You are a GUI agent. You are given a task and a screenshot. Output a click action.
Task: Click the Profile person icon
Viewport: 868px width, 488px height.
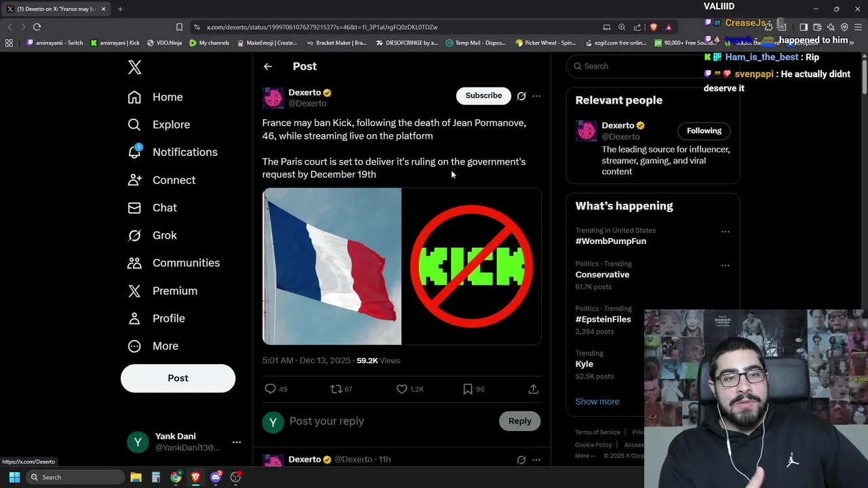click(134, 319)
